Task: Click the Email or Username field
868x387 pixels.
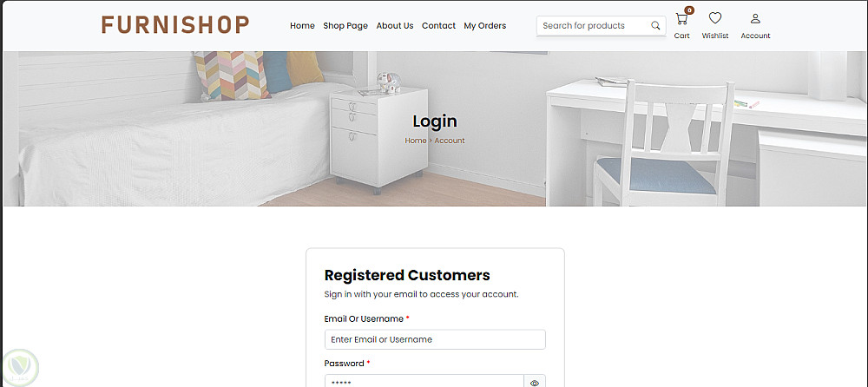Action: pyautogui.click(x=435, y=339)
